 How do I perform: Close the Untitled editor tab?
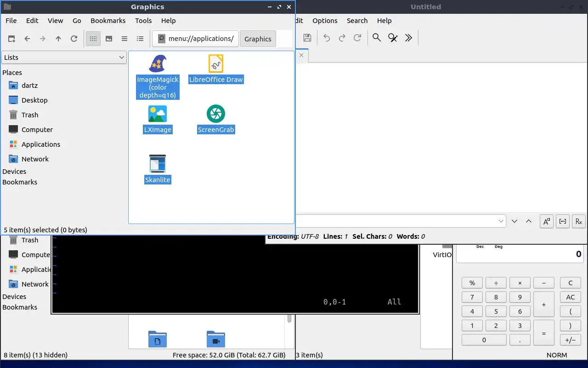(x=301, y=55)
